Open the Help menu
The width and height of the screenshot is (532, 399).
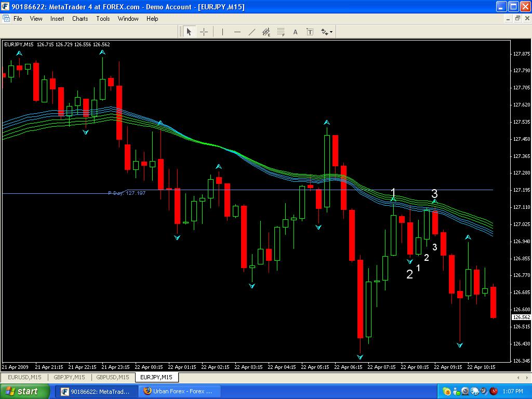point(152,19)
